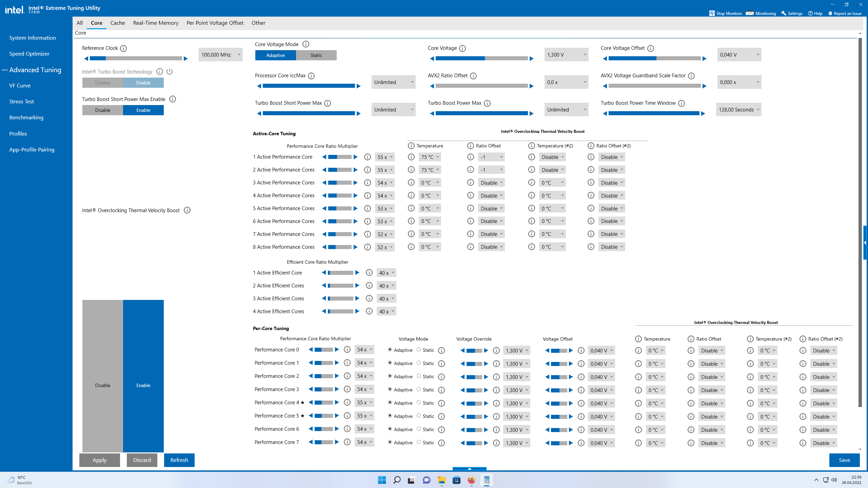Open Turbo Boost Power Time Window dropdown

click(739, 109)
